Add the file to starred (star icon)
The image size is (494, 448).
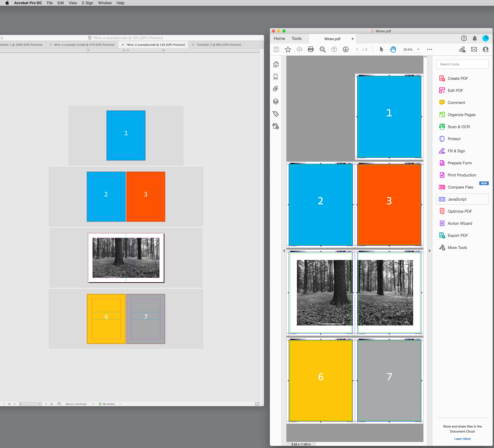pos(288,49)
